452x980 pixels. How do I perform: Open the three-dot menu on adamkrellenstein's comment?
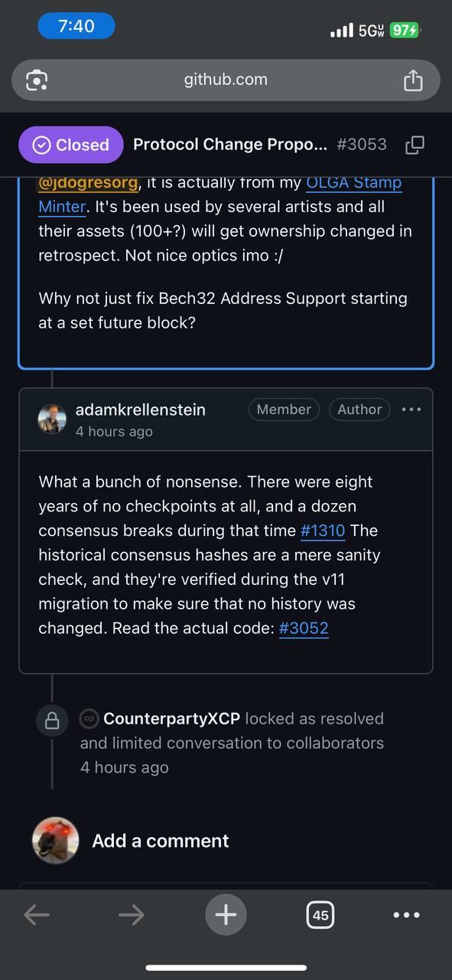tap(411, 410)
